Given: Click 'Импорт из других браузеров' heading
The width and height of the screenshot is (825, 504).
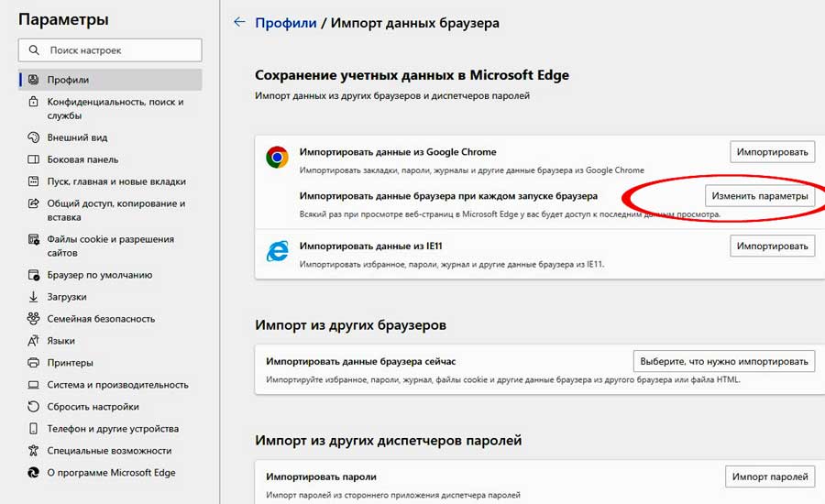Looking at the screenshot, I should 350,325.
